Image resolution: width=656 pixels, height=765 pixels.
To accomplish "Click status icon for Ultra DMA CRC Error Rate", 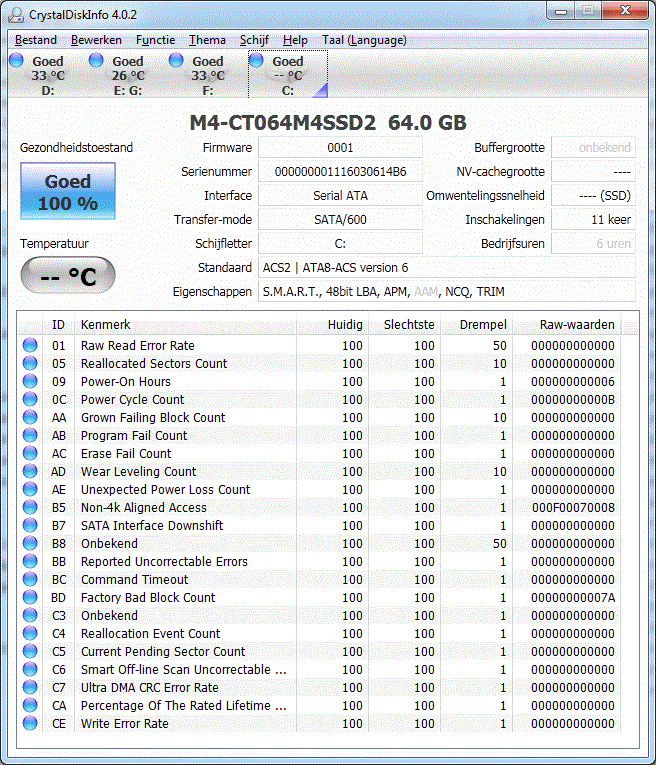I will [x=30, y=687].
